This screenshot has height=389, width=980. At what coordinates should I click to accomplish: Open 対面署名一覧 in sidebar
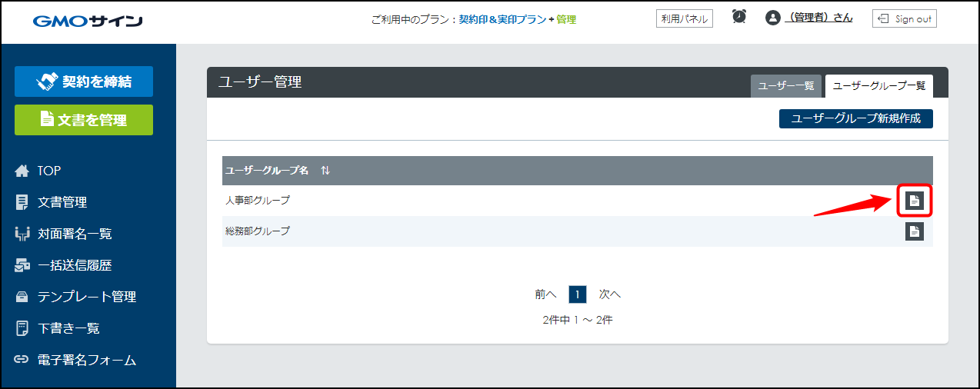[74, 234]
